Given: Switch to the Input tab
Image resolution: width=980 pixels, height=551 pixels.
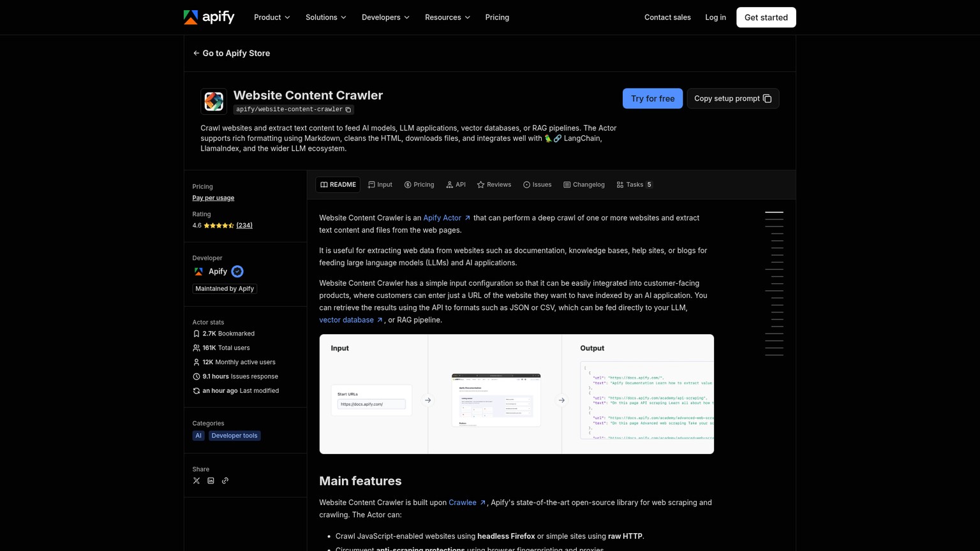Looking at the screenshot, I should (380, 185).
